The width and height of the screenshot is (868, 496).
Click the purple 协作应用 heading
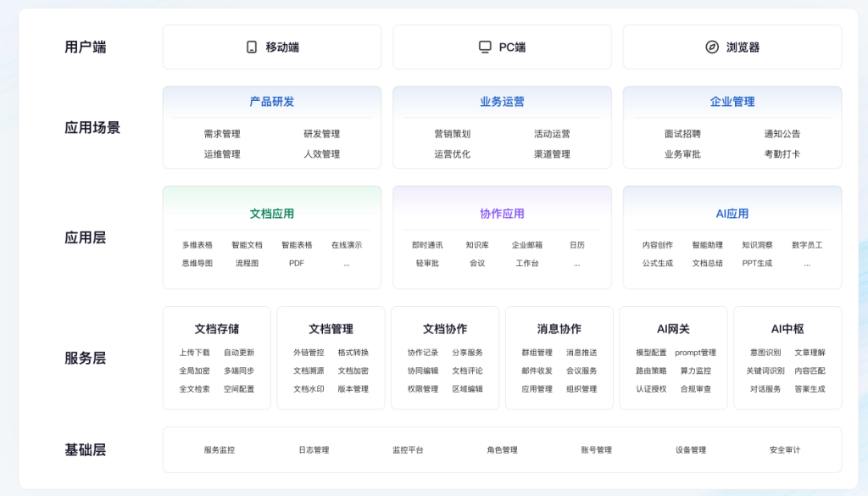pyautogui.click(x=502, y=214)
